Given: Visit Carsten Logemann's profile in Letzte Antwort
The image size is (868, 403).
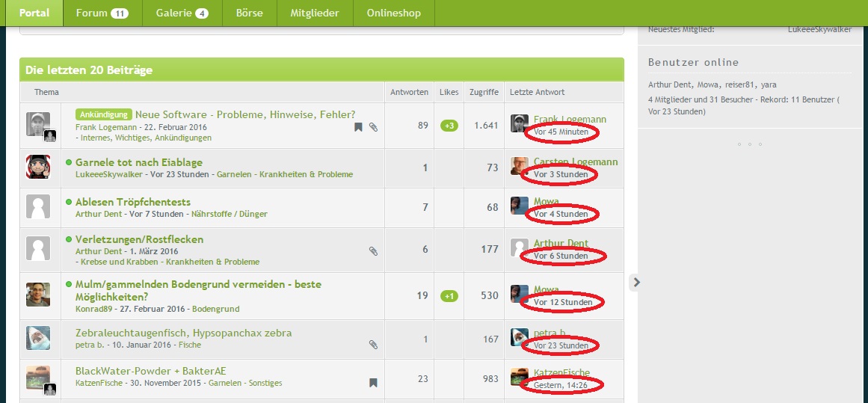Looking at the screenshot, I should [x=575, y=162].
